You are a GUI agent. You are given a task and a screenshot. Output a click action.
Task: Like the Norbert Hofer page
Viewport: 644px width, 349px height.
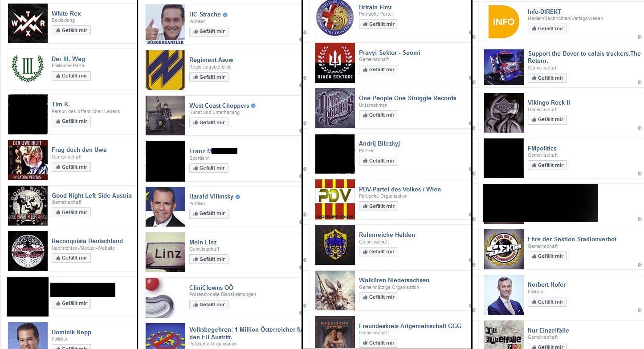(547, 302)
